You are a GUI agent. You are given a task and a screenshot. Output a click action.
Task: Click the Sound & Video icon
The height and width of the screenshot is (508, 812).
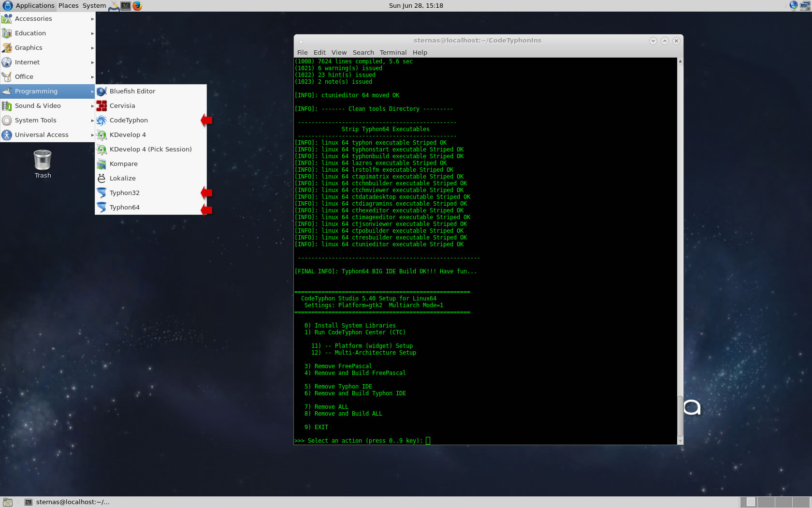click(x=7, y=105)
